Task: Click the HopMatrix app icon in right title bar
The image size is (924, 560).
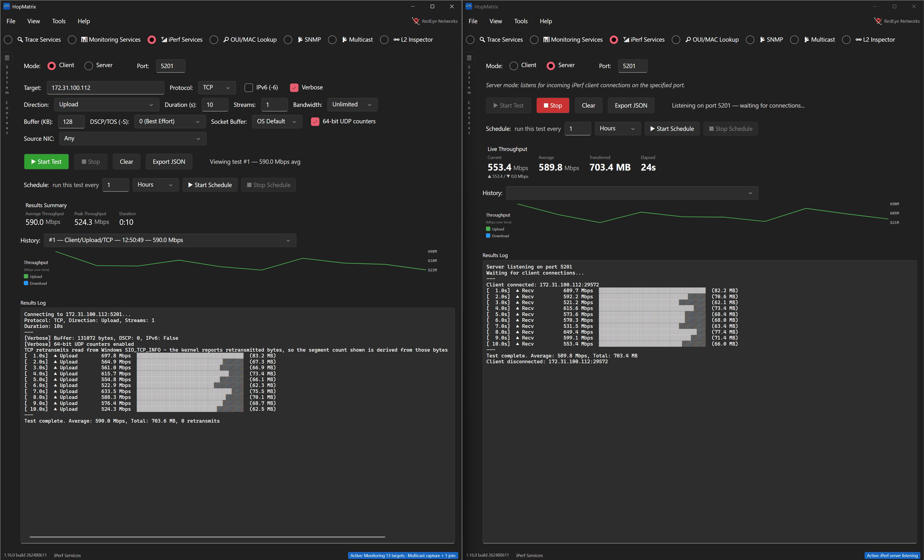Action: pyautogui.click(x=469, y=6)
